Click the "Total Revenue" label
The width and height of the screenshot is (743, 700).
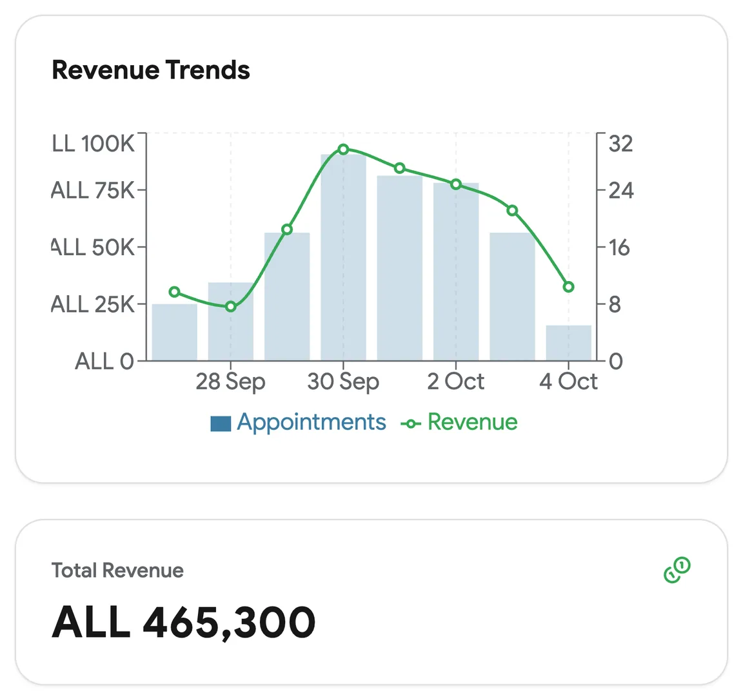(117, 570)
